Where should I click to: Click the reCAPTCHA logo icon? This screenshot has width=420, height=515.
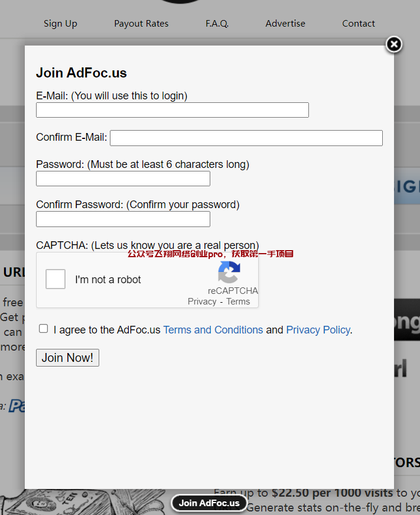pyautogui.click(x=229, y=273)
